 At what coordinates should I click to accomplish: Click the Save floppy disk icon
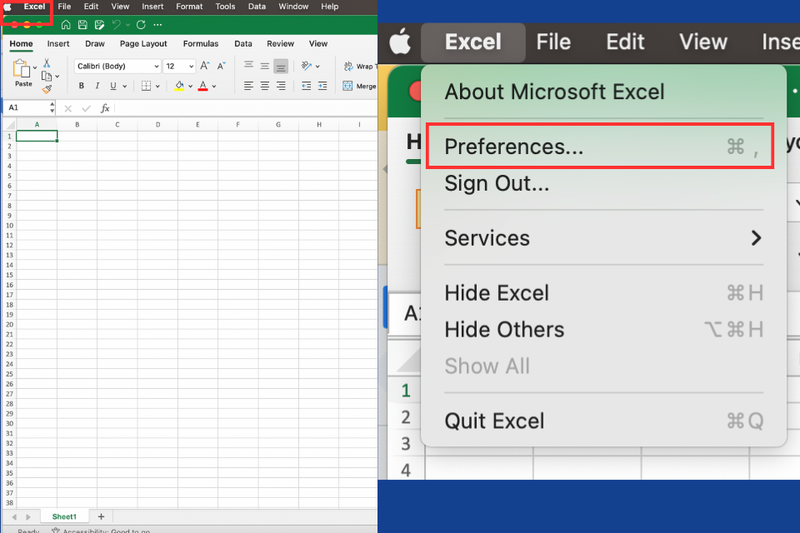point(82,24)
